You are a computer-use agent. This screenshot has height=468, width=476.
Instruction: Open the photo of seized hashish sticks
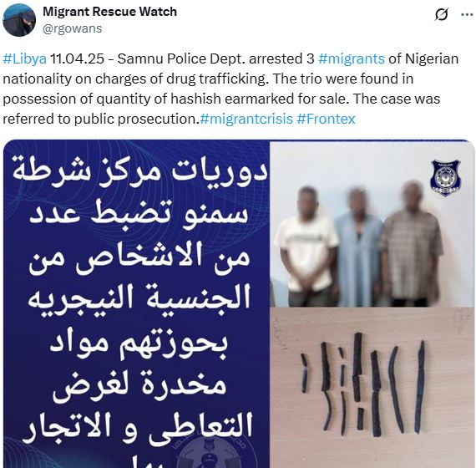[372, 388]
